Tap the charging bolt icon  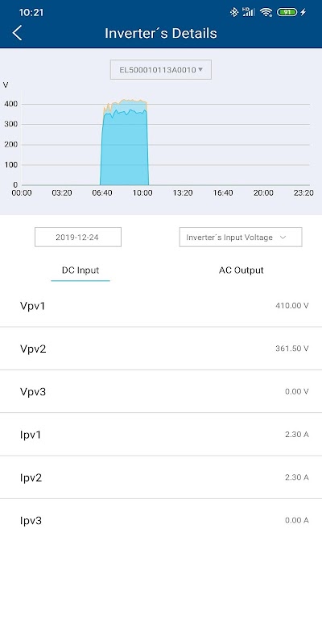303,12
